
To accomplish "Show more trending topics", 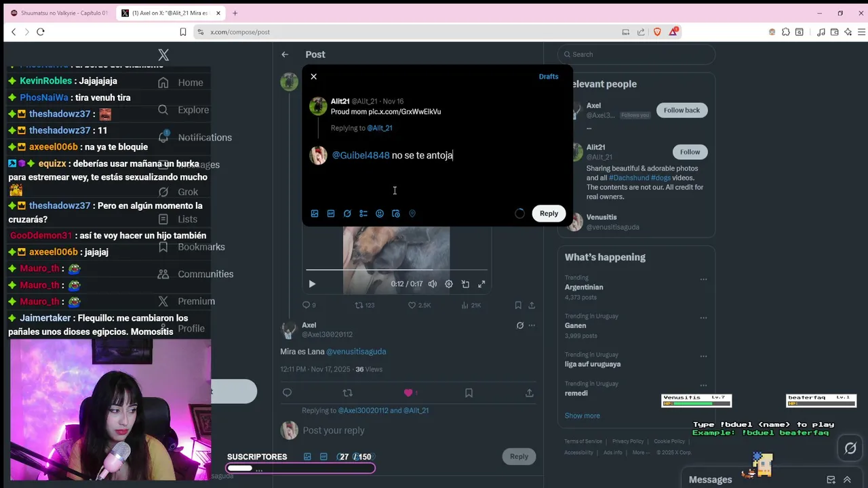I will [582, 415].
